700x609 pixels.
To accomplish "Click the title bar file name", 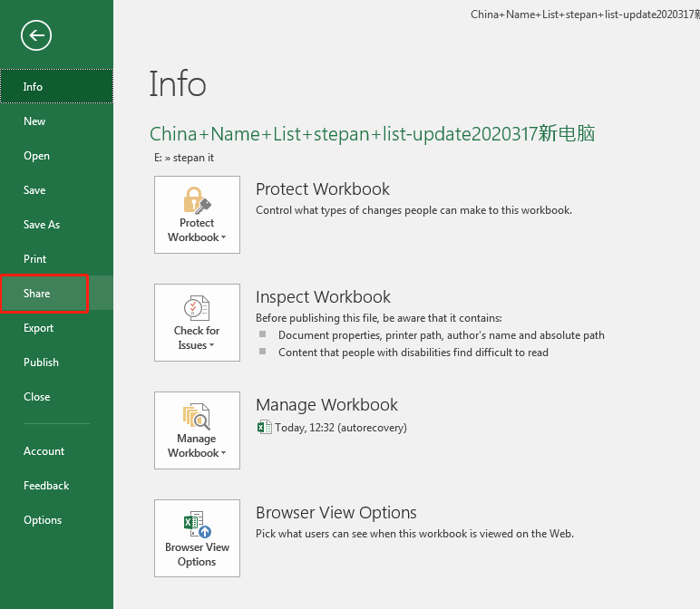I will (x=585, y=14).
